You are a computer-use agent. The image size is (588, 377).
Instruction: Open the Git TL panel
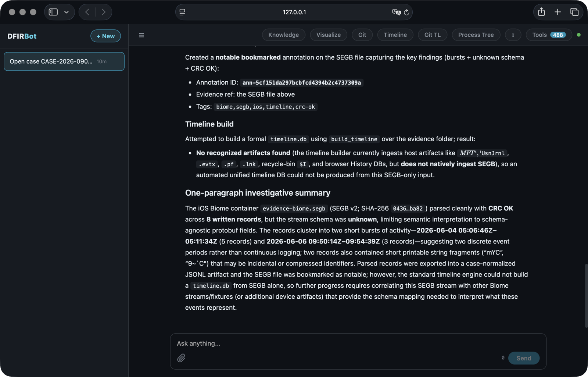coord(433,35)
